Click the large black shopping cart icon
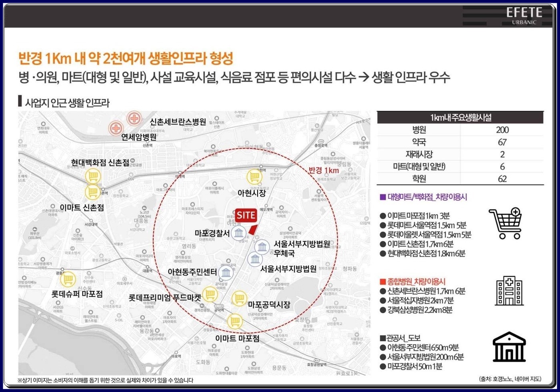This screenshot has height=392, width=560. pyautogui.click(x=506, y=223)
